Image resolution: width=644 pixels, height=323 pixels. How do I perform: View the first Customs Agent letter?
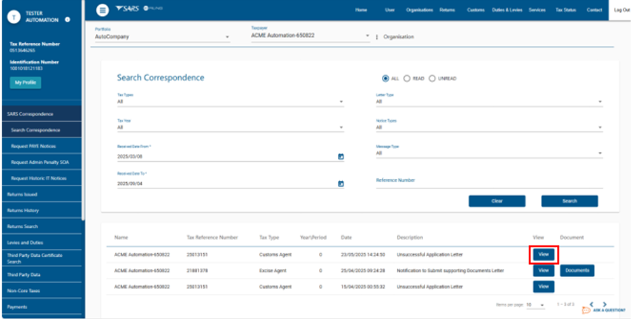coord(543,254)
